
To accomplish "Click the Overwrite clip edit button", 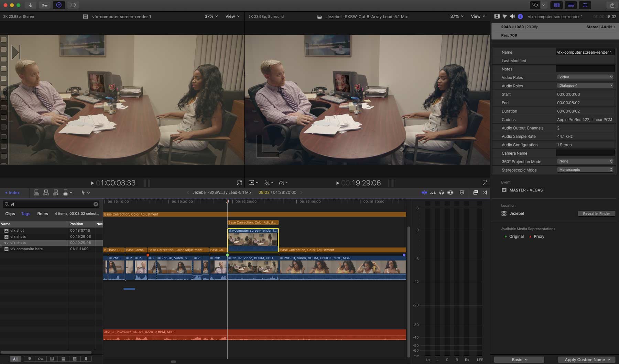I will [x=65, y=192].
